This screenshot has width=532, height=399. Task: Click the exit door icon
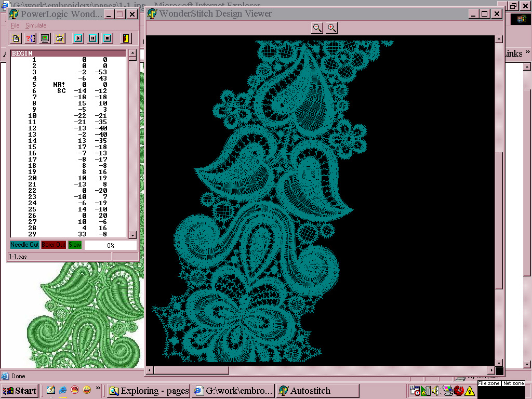tap(126, 38)
